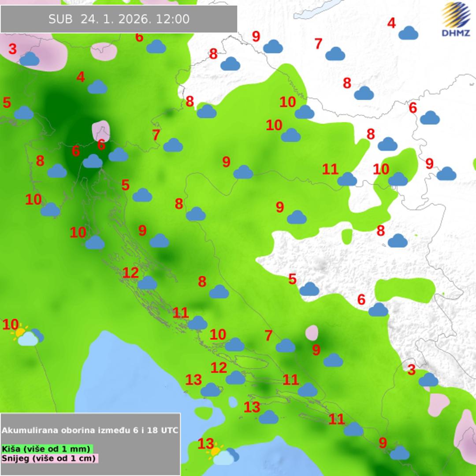The height and width of the screenshot is (476, 476).
Task: Click cloud beside the 7 nearest DHMZ logo
Action: (335, 54)
